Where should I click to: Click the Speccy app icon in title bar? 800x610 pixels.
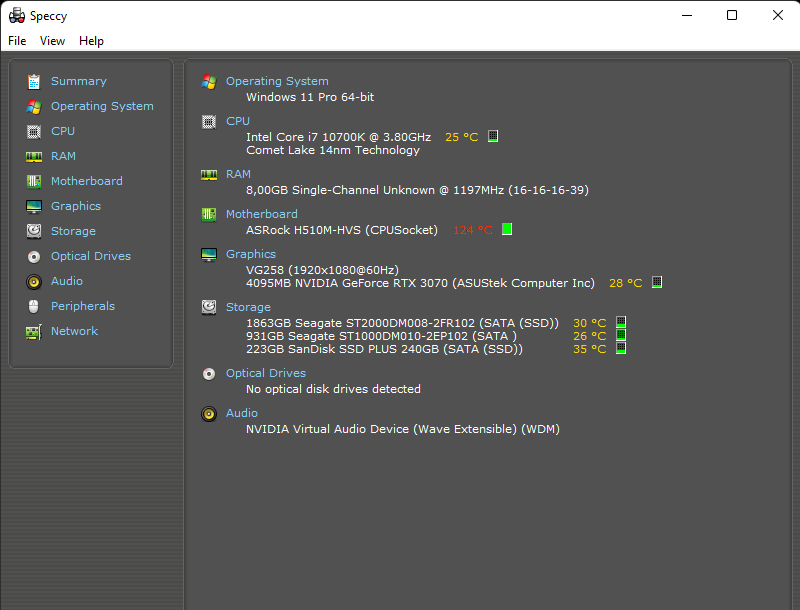pos(17,15)
